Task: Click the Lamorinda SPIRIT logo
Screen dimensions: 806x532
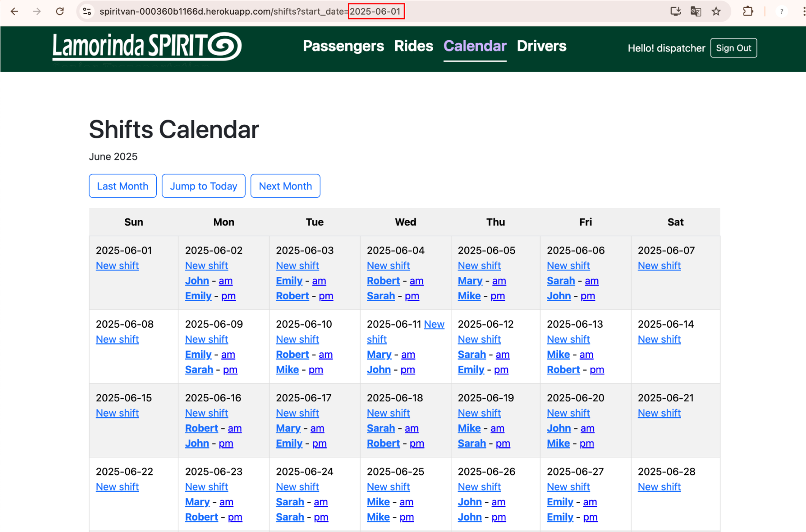Action: (147, 47)
